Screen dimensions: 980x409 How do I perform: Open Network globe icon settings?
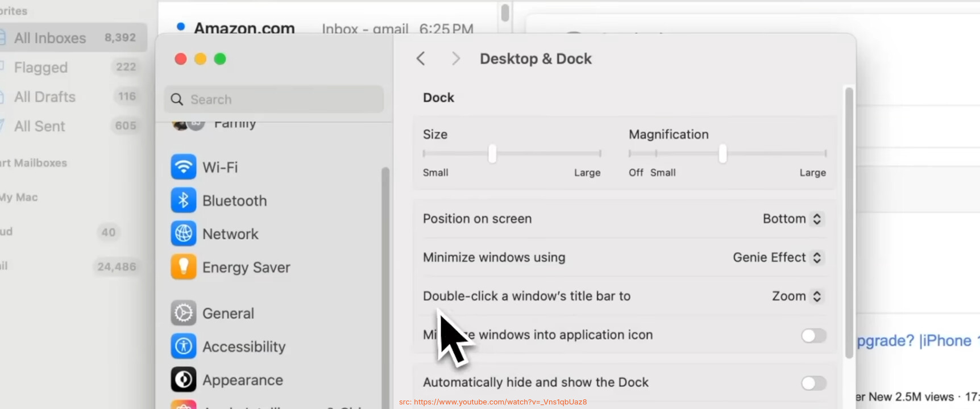click(x=184, y=234)
